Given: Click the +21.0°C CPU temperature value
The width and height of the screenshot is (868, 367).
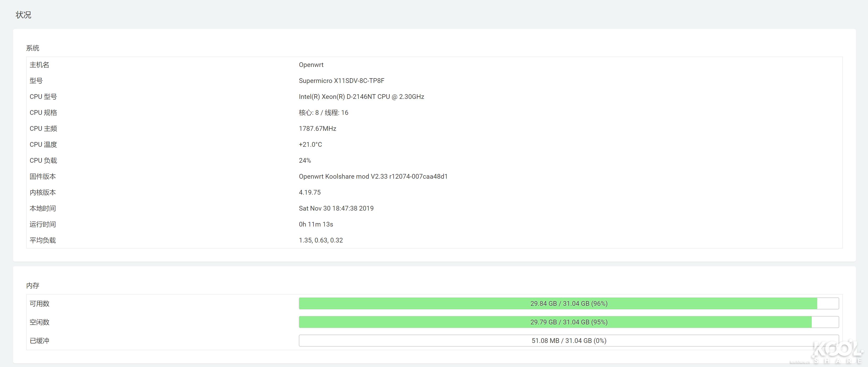Looking at the screenshot, I should click(310, 144).
